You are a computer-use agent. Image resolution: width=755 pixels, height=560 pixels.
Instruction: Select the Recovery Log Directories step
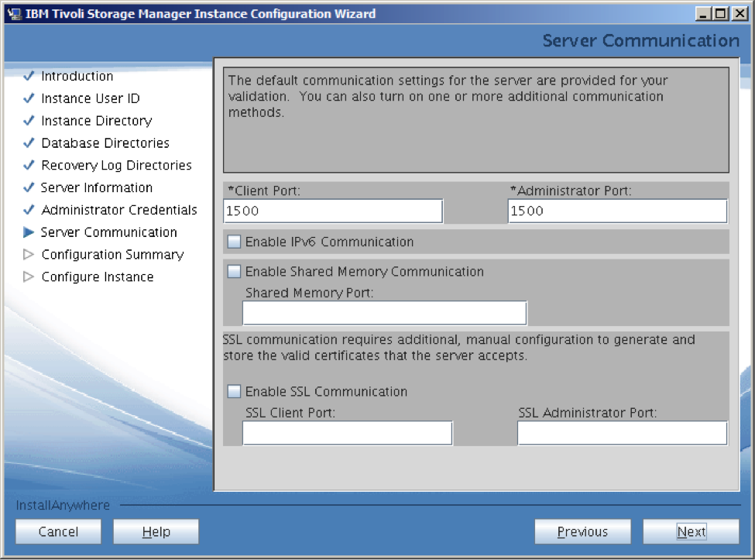(x=116, y=165)
